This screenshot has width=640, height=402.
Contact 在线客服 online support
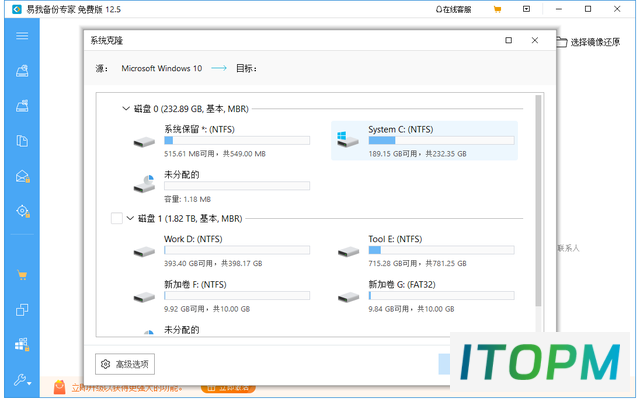click(453, 9)
